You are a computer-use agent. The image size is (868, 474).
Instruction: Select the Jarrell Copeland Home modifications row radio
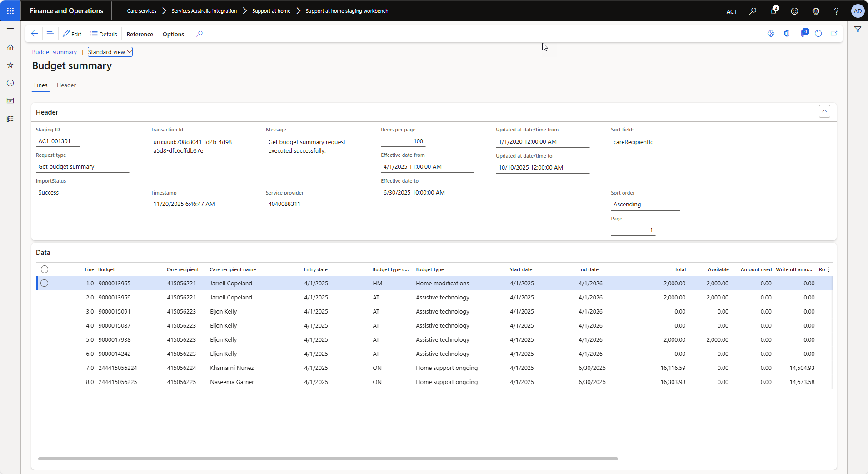click(x=45, y=283)
